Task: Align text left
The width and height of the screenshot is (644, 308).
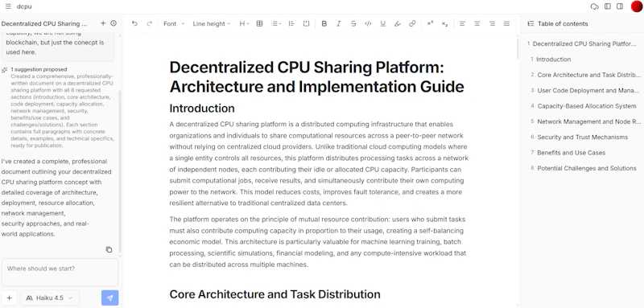Action: click(462, 24)
